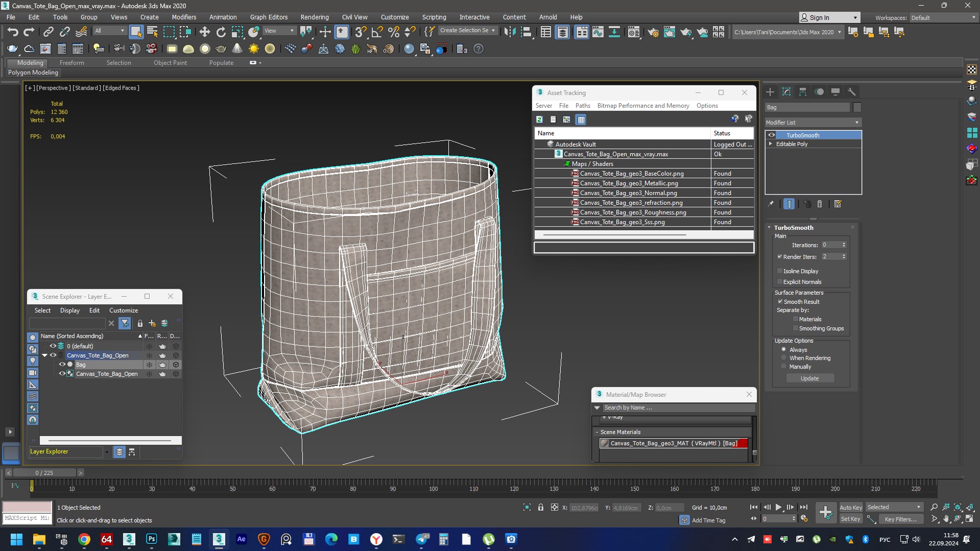
Task: Open Render Setup teapot icon
Action: [x=653, y=32]
